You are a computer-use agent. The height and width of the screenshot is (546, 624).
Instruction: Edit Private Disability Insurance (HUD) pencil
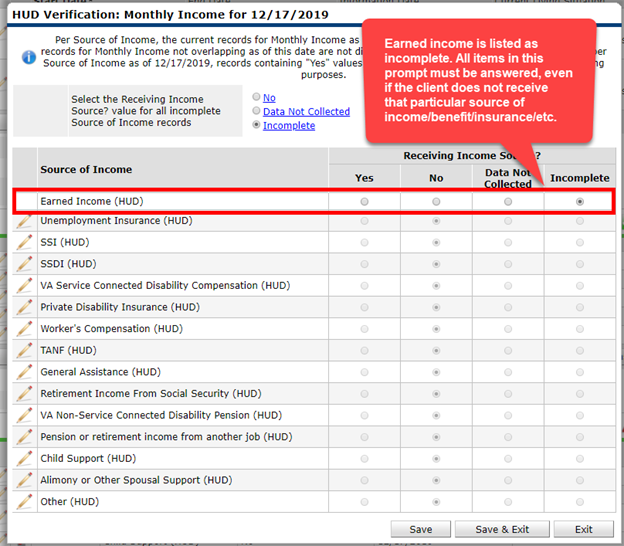tap(24, 307)
